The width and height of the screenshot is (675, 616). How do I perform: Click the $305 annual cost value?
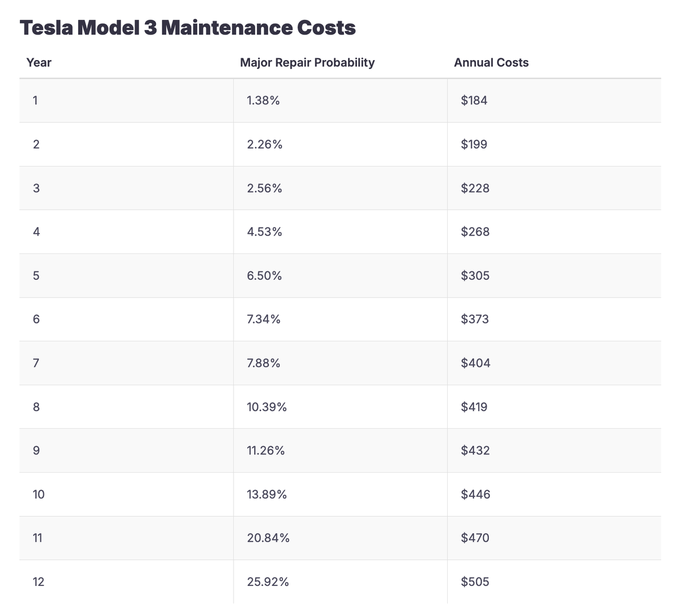pyautogui.click(x=475, y=276)
